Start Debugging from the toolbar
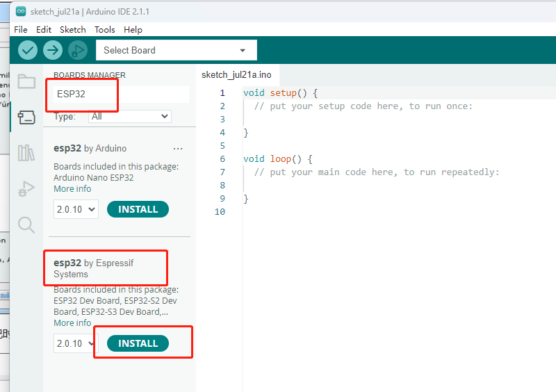The image size is (556, 392). 78,50
